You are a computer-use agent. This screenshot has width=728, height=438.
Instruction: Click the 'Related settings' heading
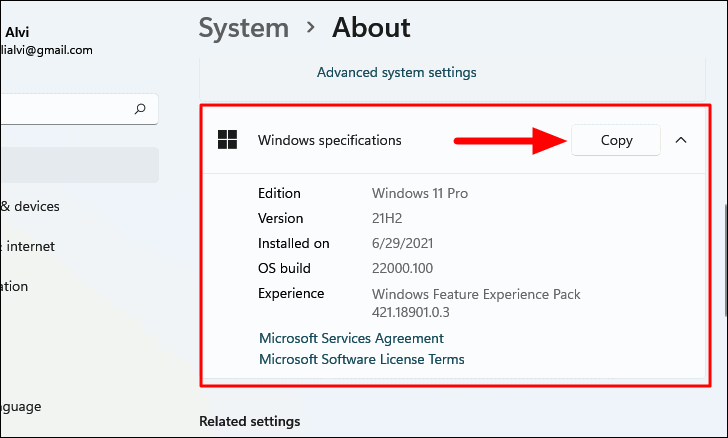[250, 421]
